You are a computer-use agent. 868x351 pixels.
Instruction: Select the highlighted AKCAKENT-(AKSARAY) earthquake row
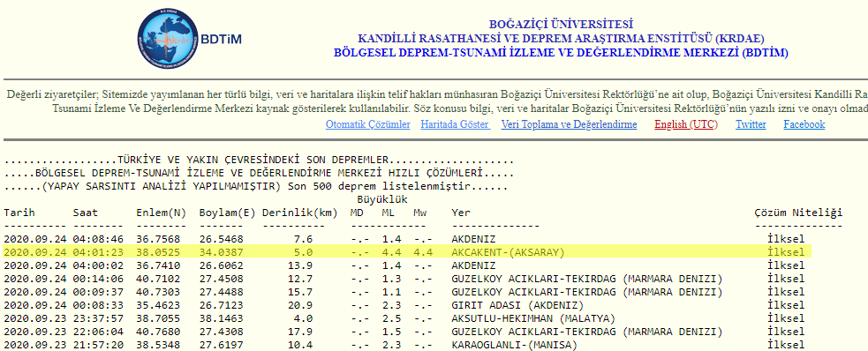point(407,252)
